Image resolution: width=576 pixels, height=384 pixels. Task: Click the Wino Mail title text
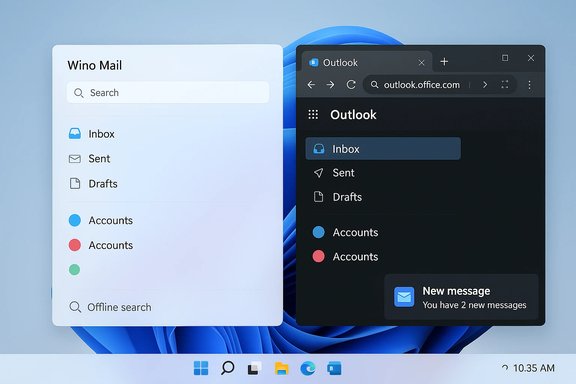coord(95,65)
